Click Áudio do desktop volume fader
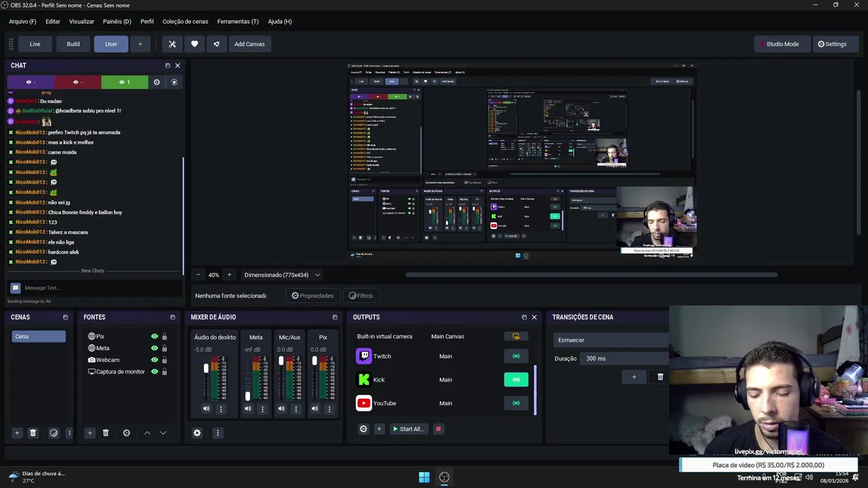868x488 pixels. pyautogui.click(x=206, y=369)
